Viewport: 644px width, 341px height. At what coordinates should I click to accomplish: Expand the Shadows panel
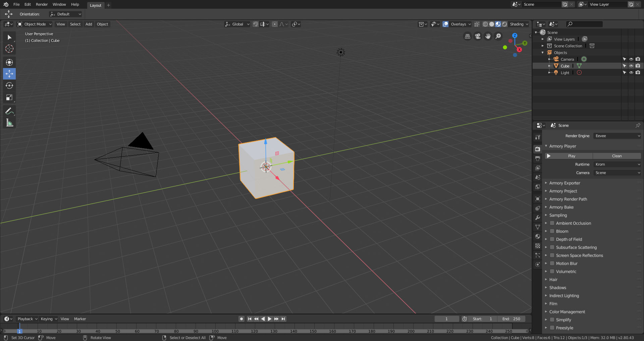click(557, 288)
